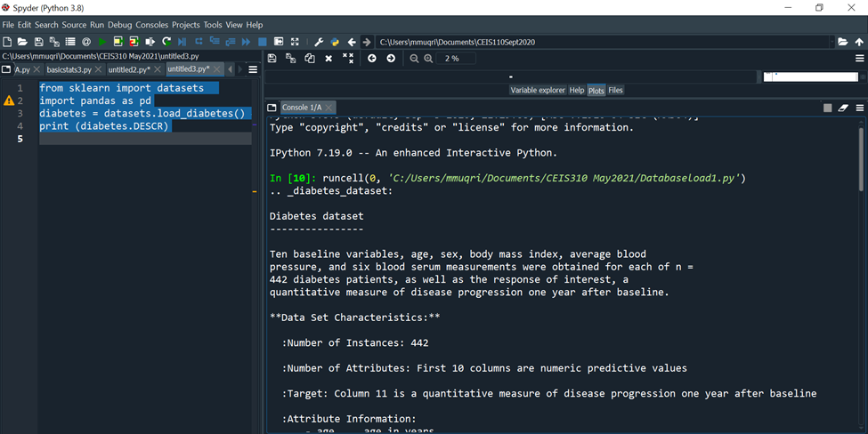The width and height of the screenshot is (868, 434).
Task: Change to parent directory up arrow
Action: click(x=859, y=42)
